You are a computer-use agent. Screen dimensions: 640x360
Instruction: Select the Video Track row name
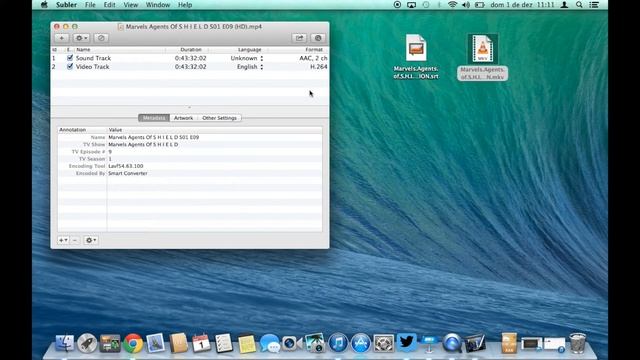(92, 67)
